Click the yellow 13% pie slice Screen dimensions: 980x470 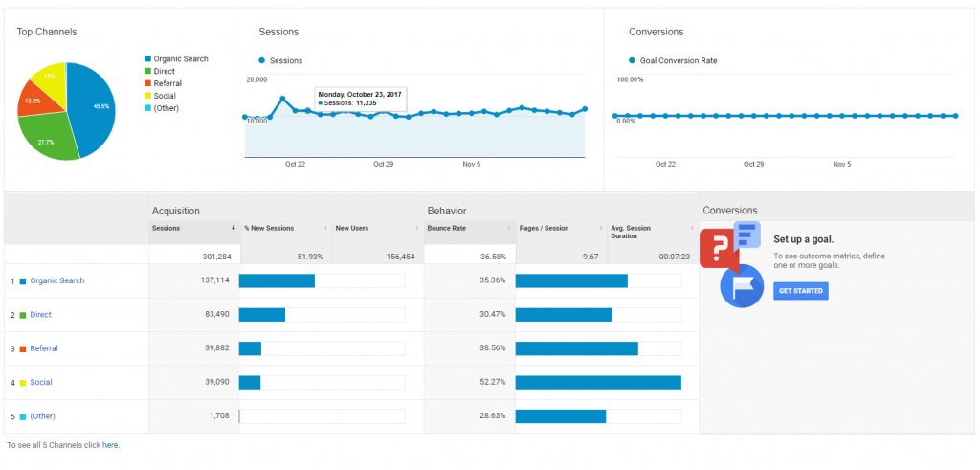(52, 78)
